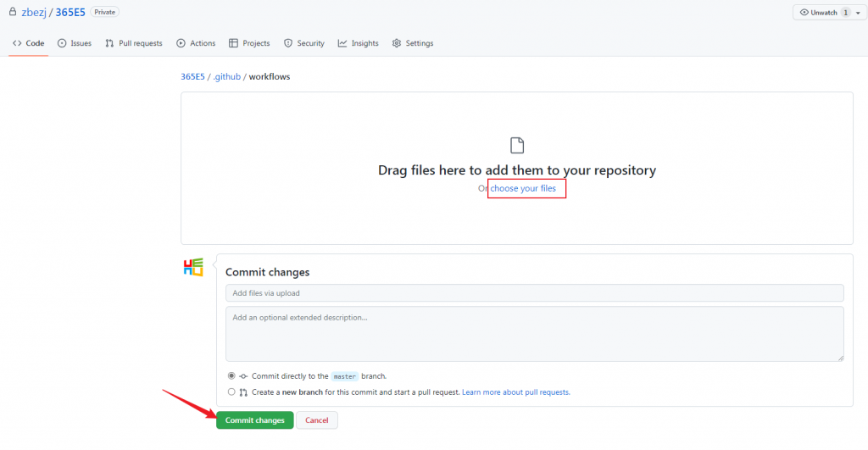The width and height of the screenshot is (868, 450).
Task: Click the Settings gear icon
Action: tap(397, 43)
